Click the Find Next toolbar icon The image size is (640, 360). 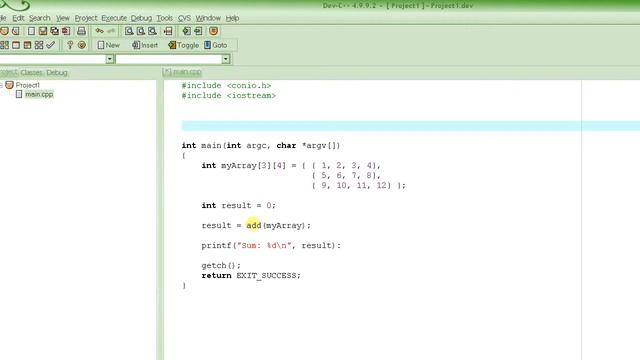point(152,31)
